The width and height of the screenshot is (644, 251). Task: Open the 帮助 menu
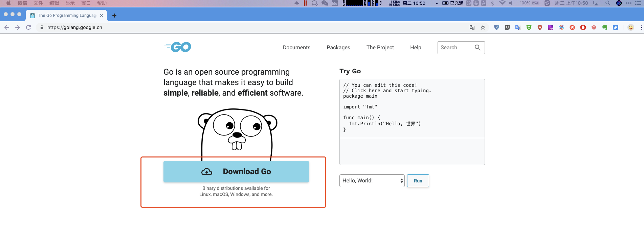[x=102, y=3]
